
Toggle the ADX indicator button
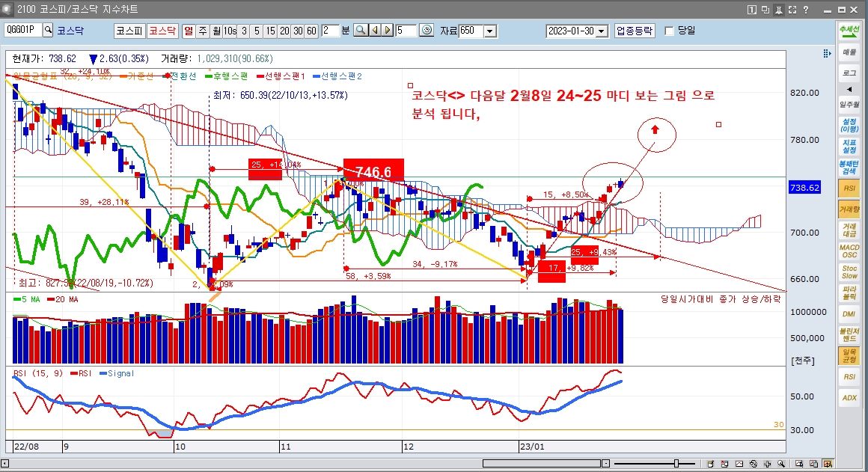pos(849,398)
